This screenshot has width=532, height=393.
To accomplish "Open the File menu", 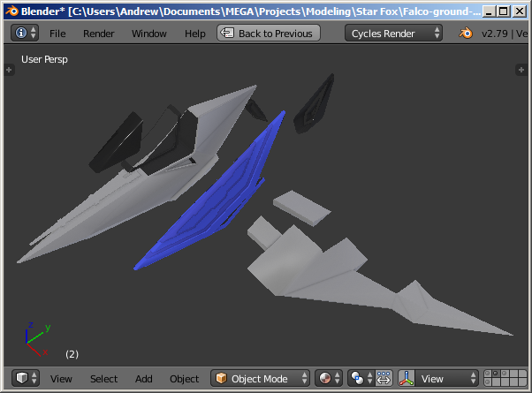I will [57, 34].
